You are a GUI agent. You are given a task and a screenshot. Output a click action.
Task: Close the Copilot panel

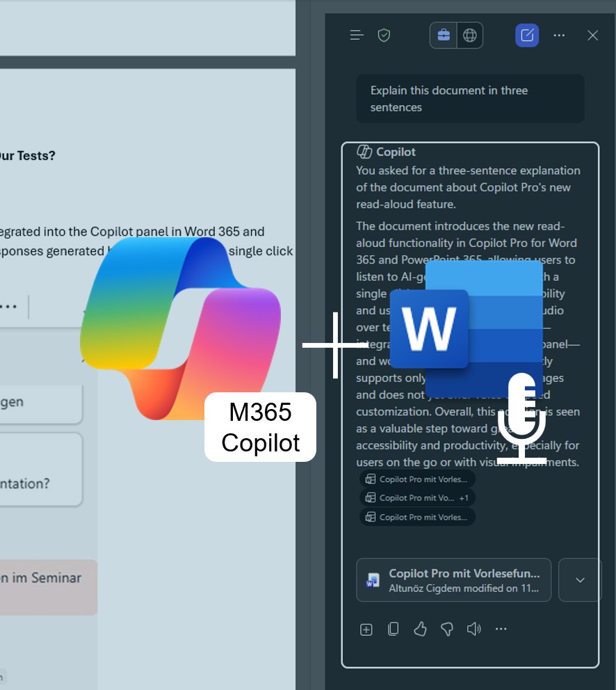pos(592,35)
